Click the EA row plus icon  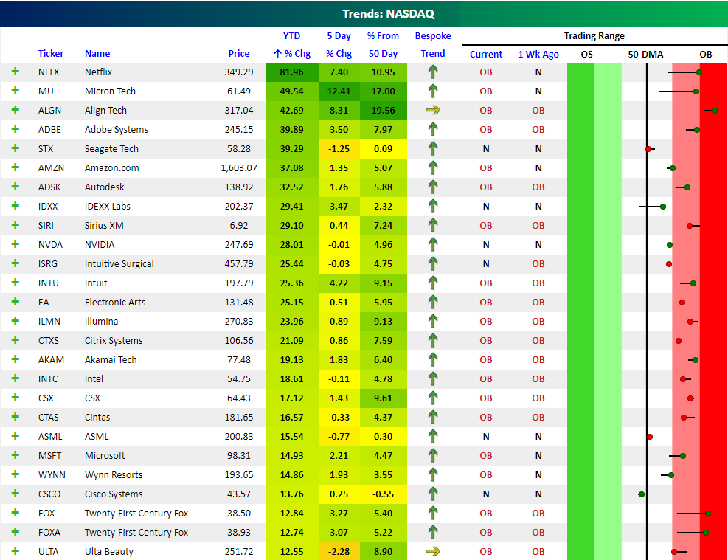[15, 302]
